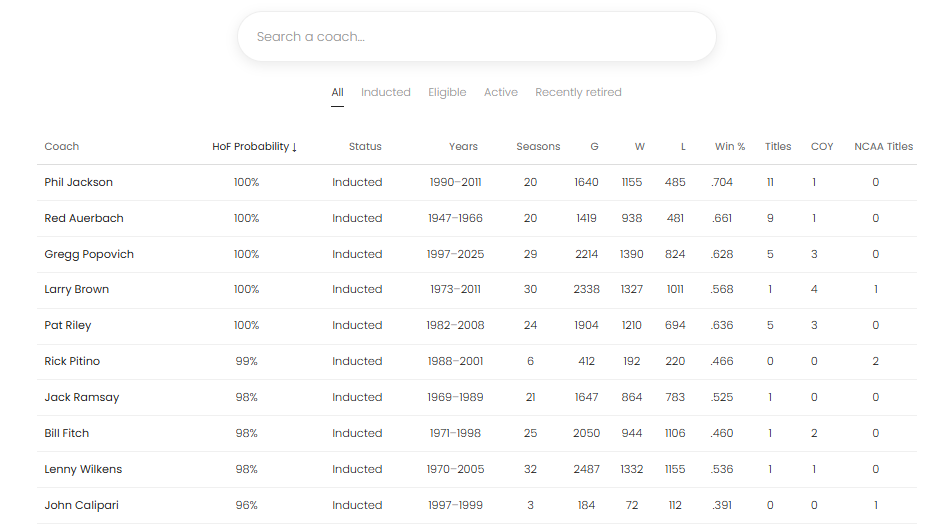Sort by the Coach column header
Image resolution: width=950 pixels, height=527 pixels.
[x=62, y=146]
